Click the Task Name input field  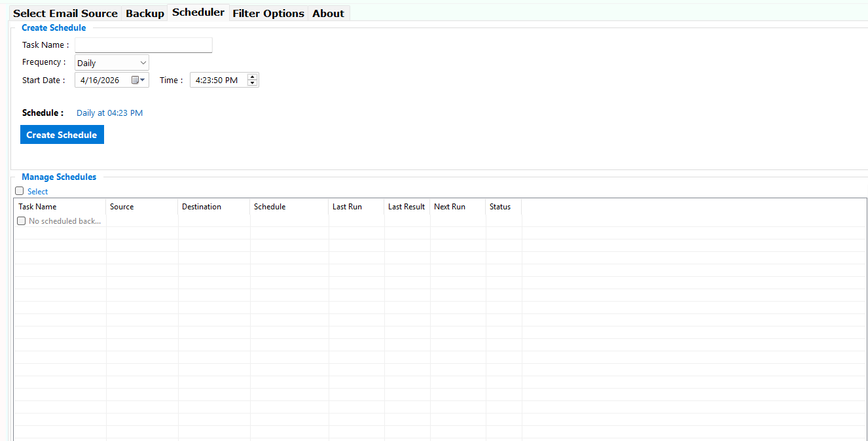(x=143, y=45)
